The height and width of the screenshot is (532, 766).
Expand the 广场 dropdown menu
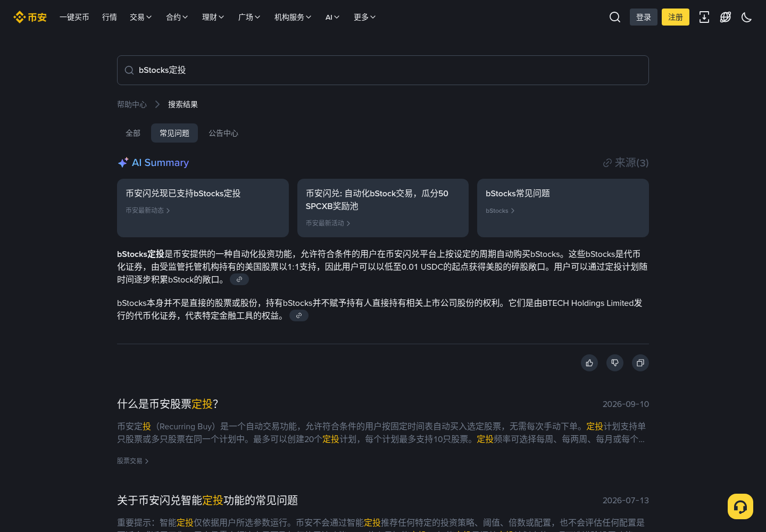(249, 17)
